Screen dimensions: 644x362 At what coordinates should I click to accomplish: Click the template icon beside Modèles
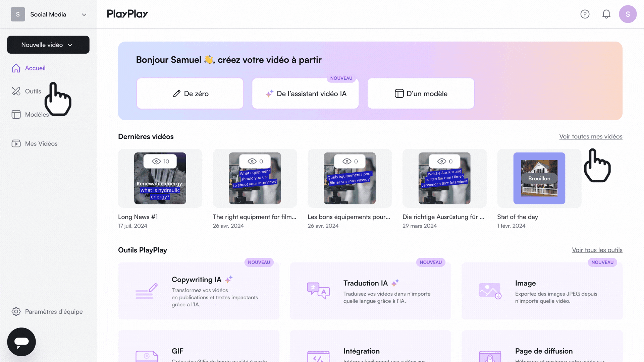point(16,115)
